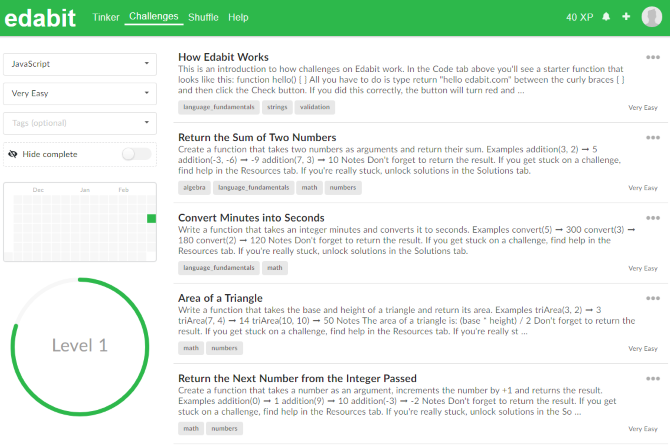Click the Feb month label in calendar
The image size is (670, 446).
click(123, 190)
